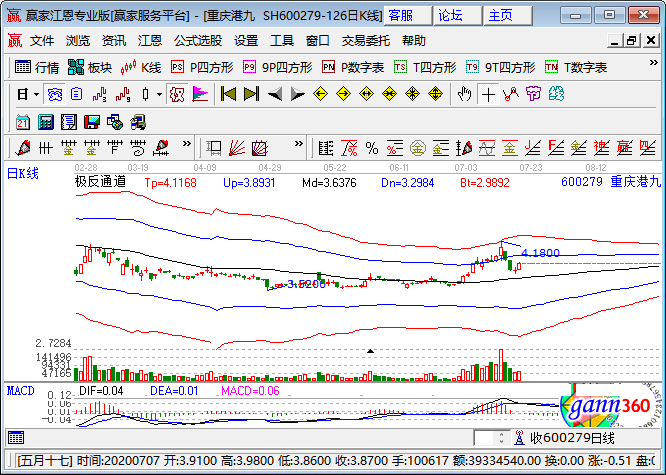Click the 主页 button in title bar
This screenshot has width=666, height=475.
tap(508, 16)
